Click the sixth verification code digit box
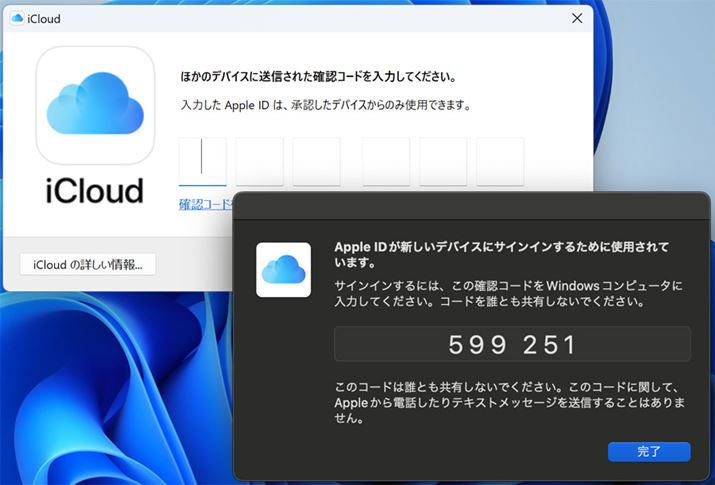Image resolution: width=715 pixels, height=485 pixels. 500,162
